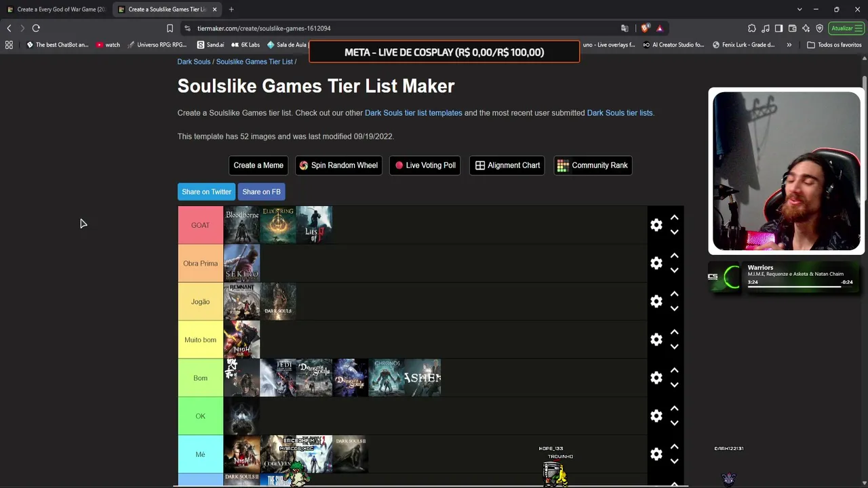
Task: Move the Jogão tier row up
Action: (x=674, y=294)
